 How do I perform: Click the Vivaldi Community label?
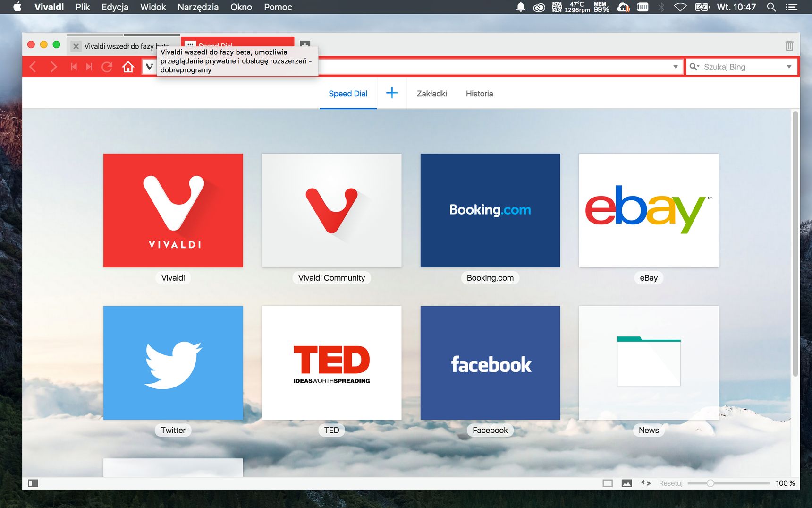pyautogui.click(x=332, y=278)
